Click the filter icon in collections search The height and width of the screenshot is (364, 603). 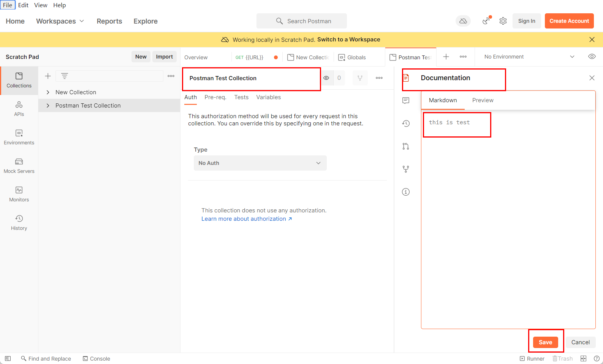click(x=65, y=76)
